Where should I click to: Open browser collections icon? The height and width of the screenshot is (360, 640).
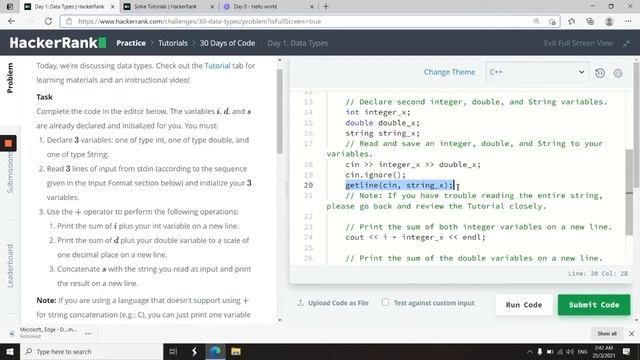click(x=590, y=21)
